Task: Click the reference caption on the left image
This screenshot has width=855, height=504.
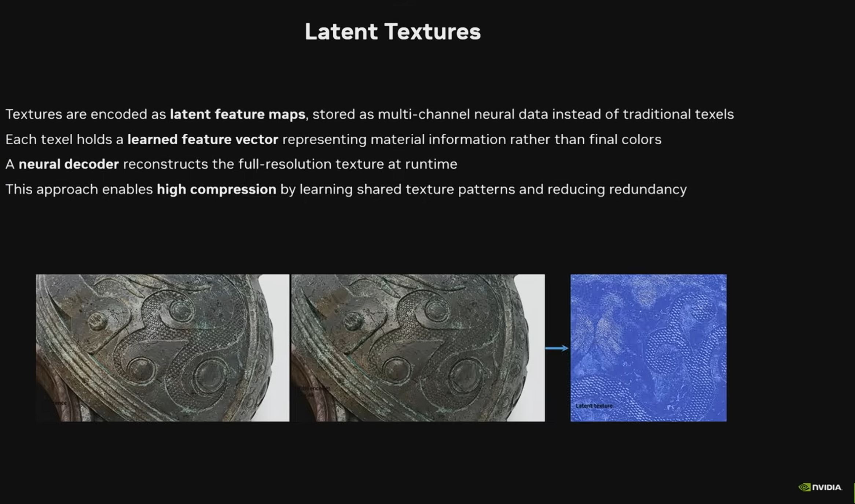Action: pos(59,403)
